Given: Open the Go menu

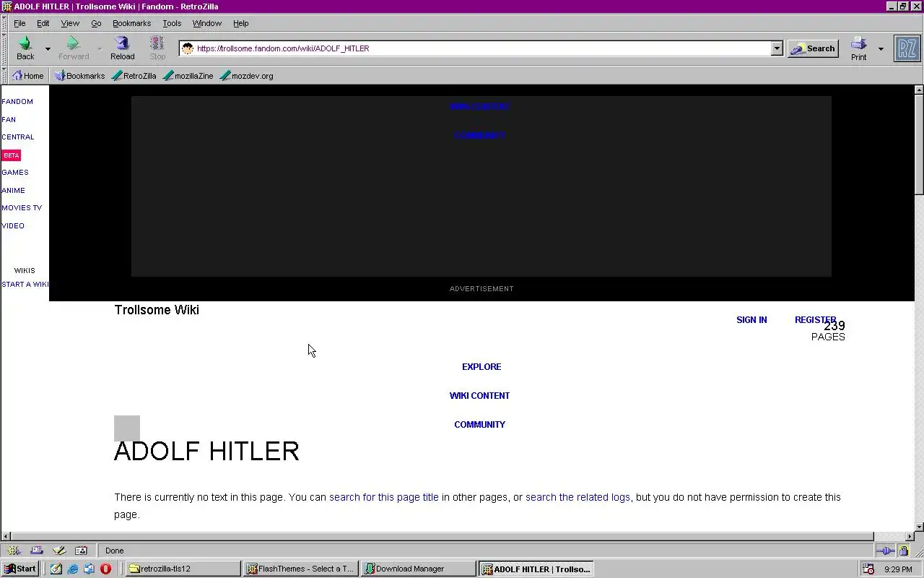Looking at the screenshot, I should coord(96,23).
